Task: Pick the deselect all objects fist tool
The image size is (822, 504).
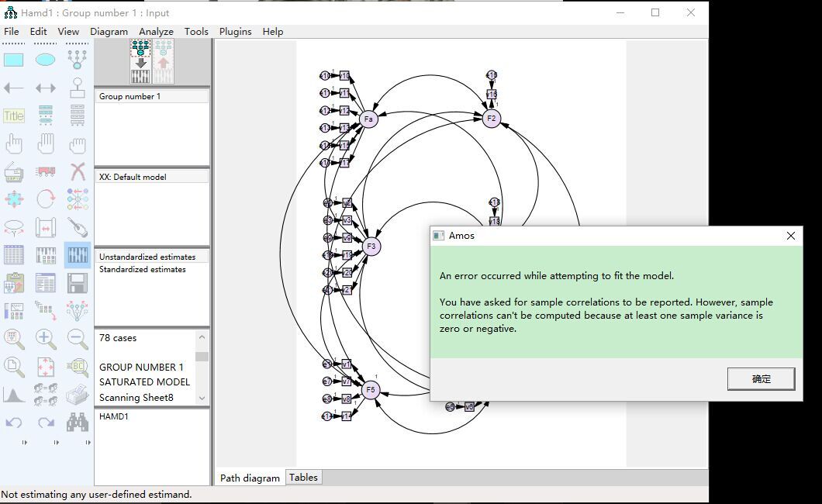Action: [78, 143]
